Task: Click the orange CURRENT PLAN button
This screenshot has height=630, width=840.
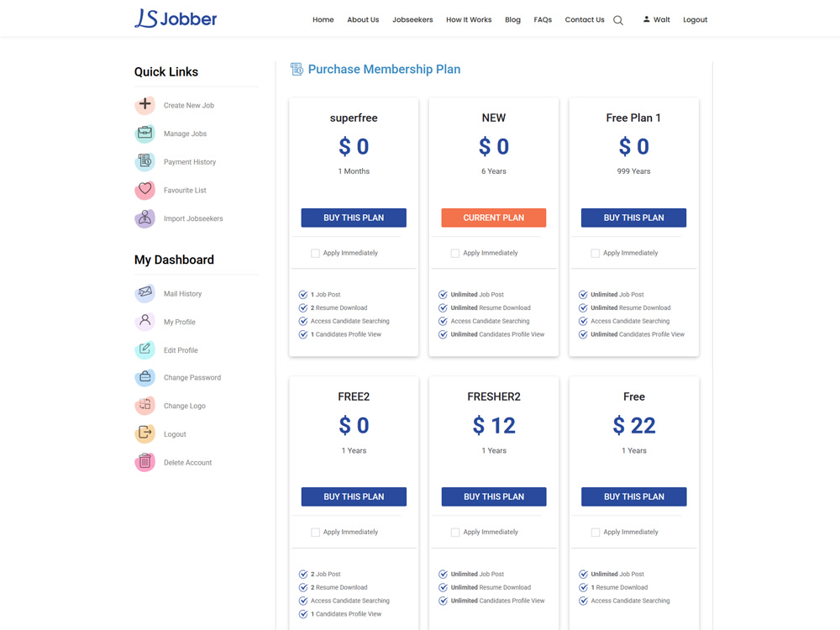Action: 493,218
